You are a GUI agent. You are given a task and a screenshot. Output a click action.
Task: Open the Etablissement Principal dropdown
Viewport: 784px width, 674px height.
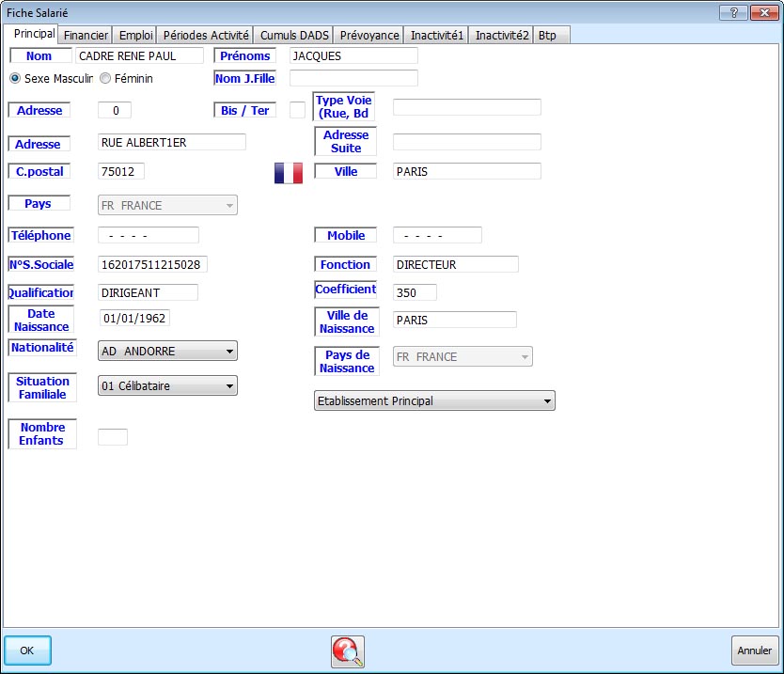pos(433,401)
